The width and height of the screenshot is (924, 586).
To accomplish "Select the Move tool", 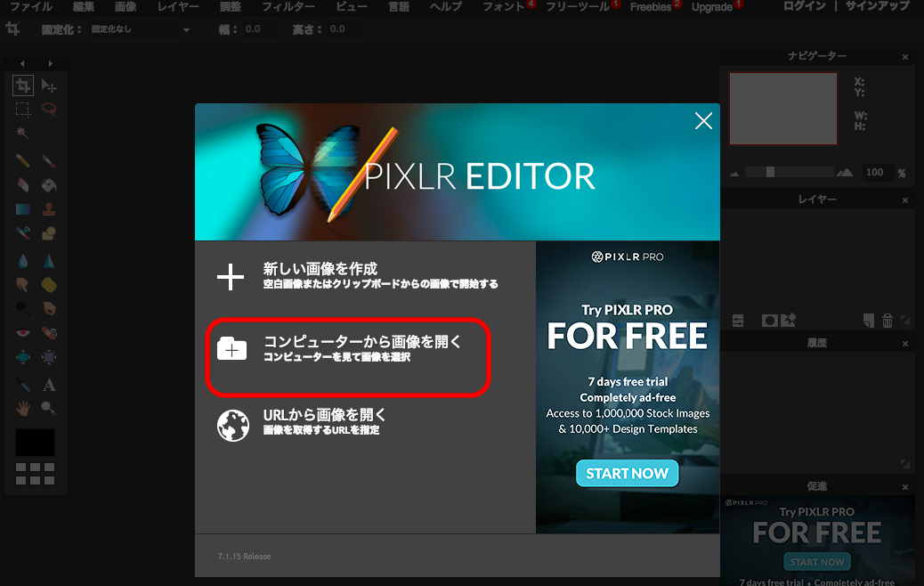I will [49, 86].
